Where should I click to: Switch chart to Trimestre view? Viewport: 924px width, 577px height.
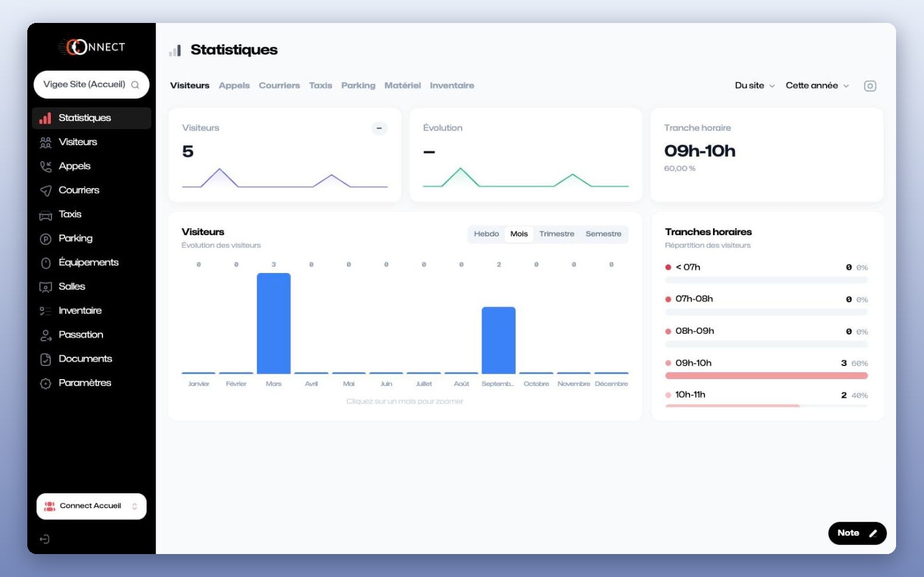coord(557,234)
